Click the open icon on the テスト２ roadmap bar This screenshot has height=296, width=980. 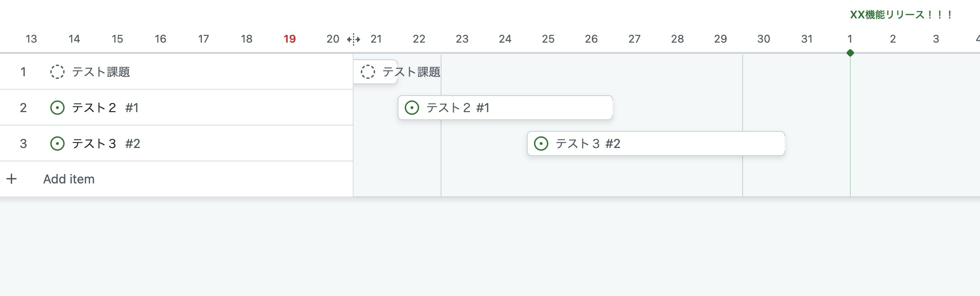pyautogui.click(x=411, y=108)
